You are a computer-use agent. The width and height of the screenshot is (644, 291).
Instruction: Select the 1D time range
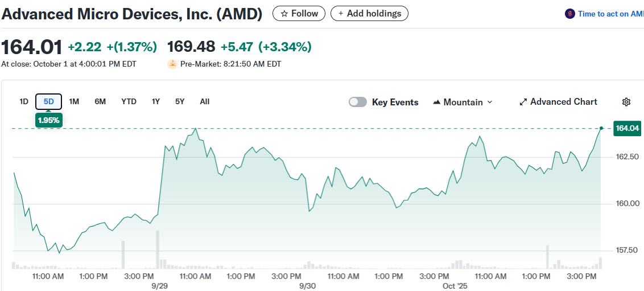(24, 101)
